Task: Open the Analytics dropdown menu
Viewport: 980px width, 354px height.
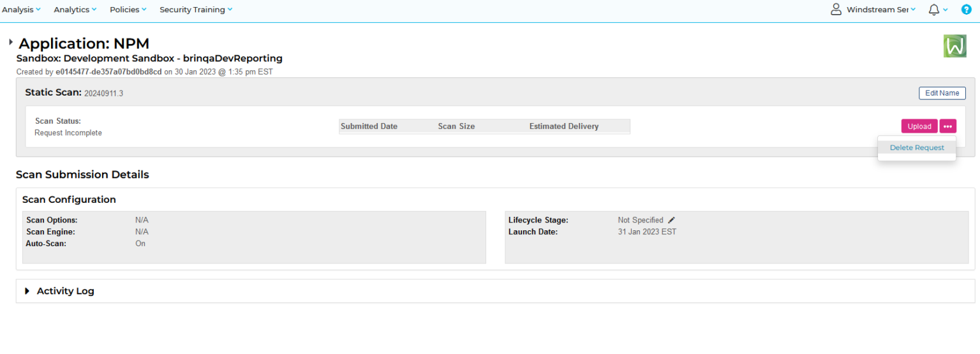Action: tap(75, 10)
